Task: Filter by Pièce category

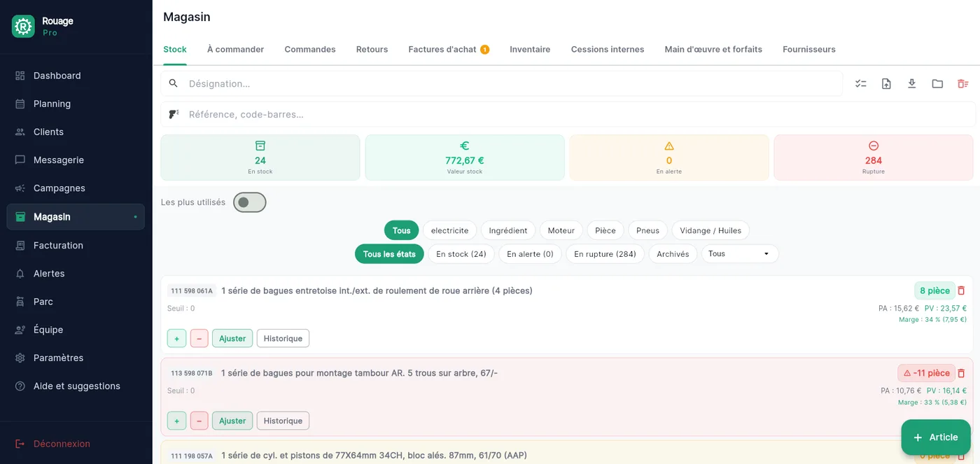Action: pos(605,230)
